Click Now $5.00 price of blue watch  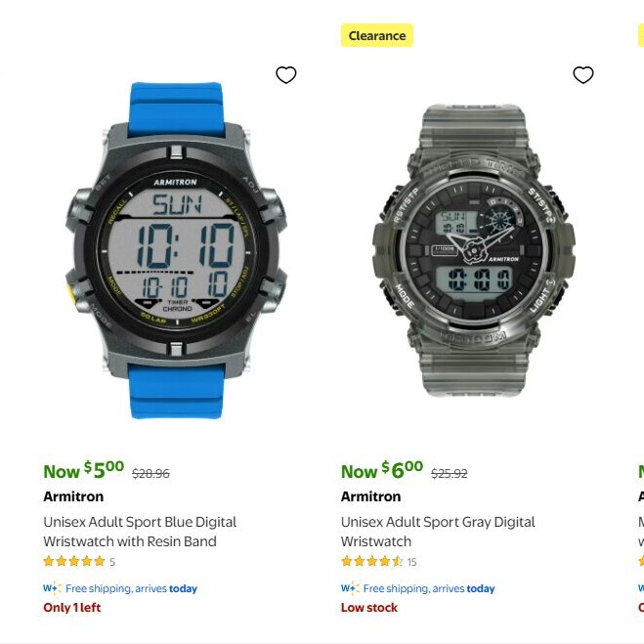coord(84,470)
